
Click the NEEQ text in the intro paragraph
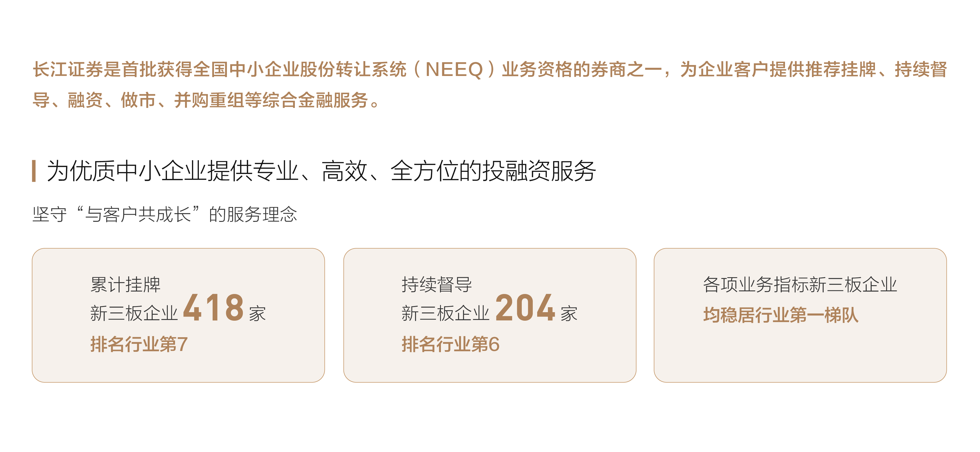(x=454, y=70)
